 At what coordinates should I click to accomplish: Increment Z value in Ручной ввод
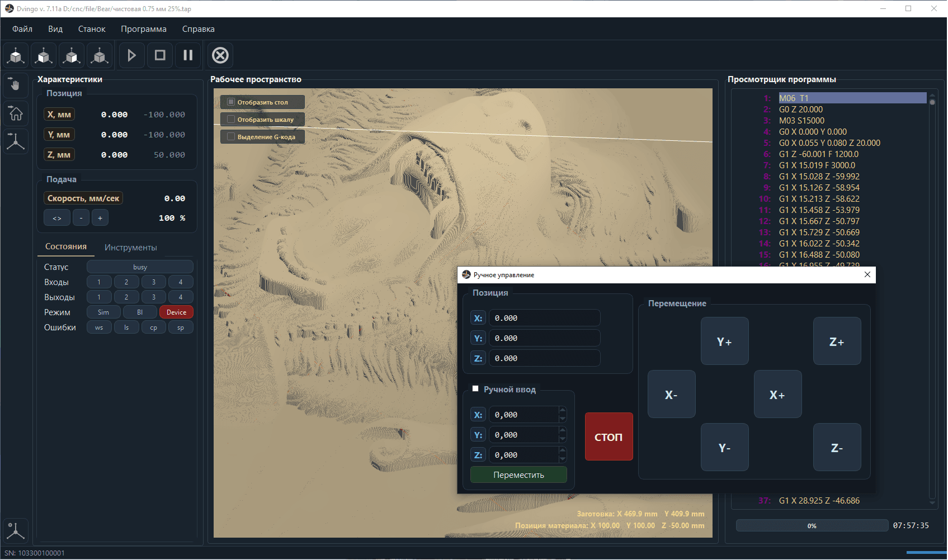(x=563, y=451)
